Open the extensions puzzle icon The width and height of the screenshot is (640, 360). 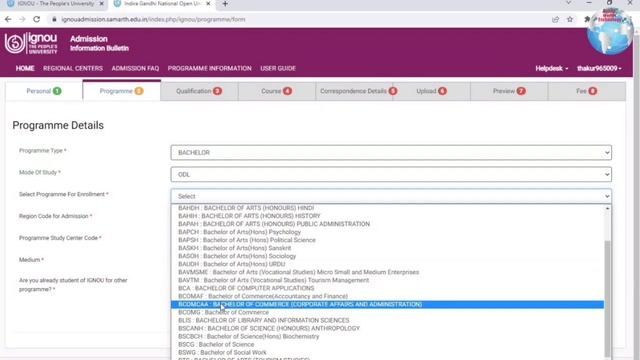(587, 19)
